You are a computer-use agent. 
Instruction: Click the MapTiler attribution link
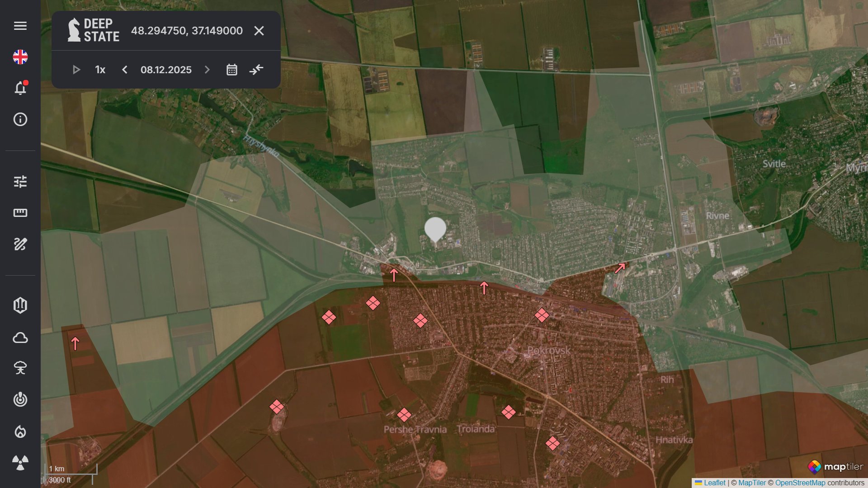click(752, 483)
